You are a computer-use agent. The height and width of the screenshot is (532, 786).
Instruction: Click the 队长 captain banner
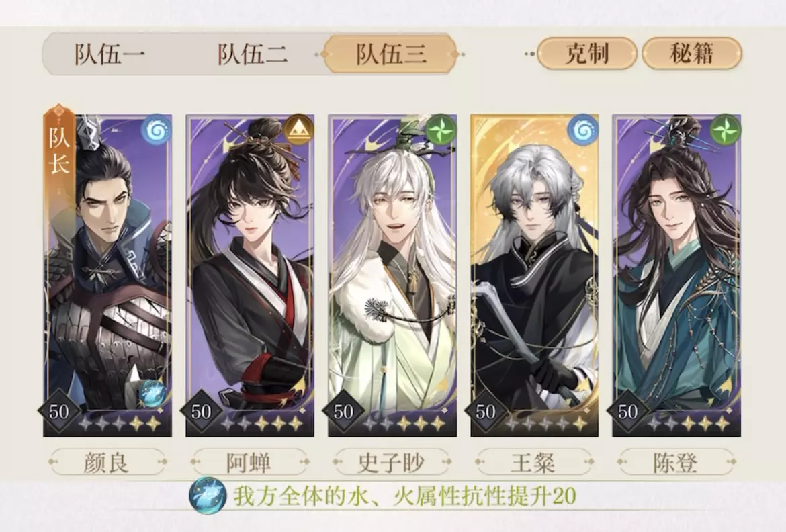59,148
